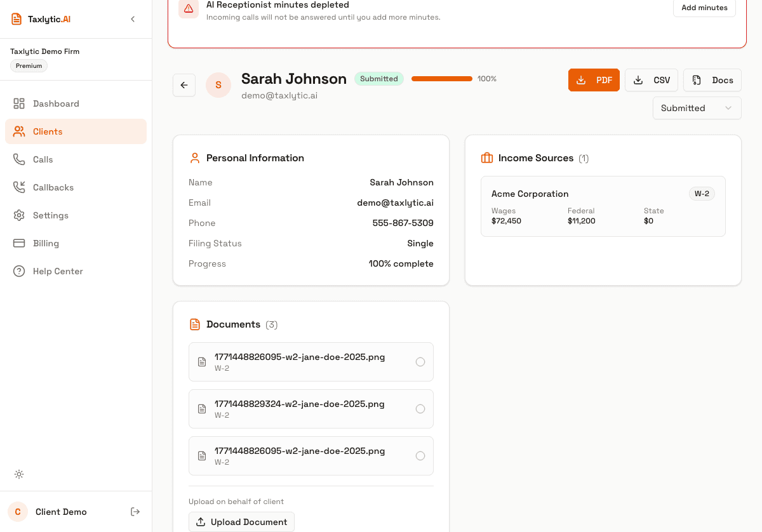Select the last document's radio button

(420, 456)
